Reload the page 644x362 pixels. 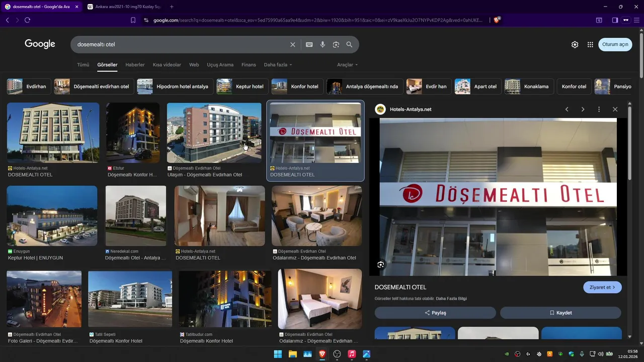pyautogui.click(x=27, y=20)
